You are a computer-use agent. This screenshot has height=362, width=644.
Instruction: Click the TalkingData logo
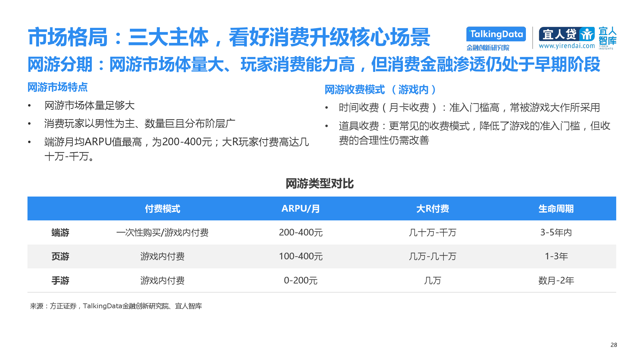pyautogui.click(x=496, y=34)
